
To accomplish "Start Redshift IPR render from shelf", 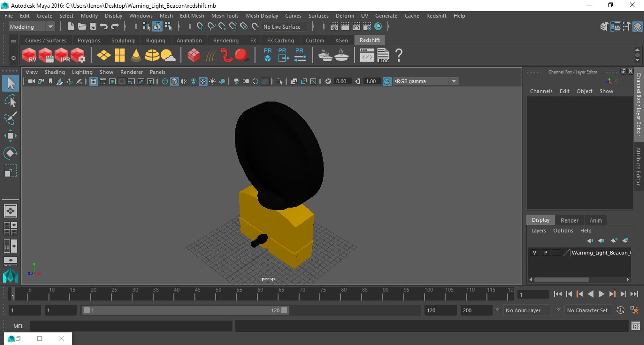I will tap(62, 55).
